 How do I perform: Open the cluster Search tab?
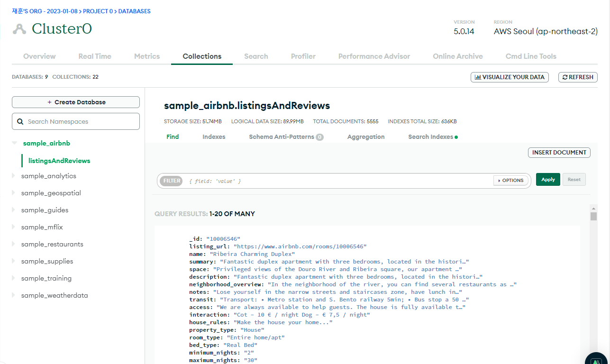tap(256, 56)
